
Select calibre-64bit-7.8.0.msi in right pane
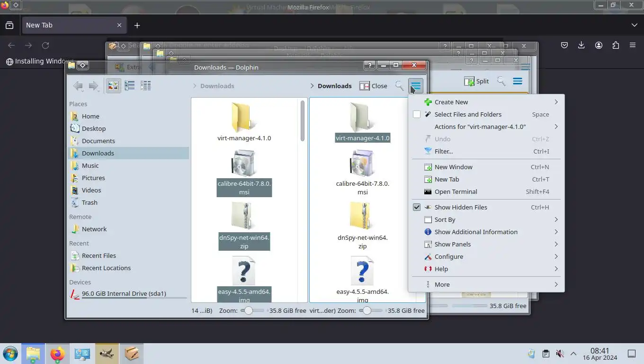point(362,173)
